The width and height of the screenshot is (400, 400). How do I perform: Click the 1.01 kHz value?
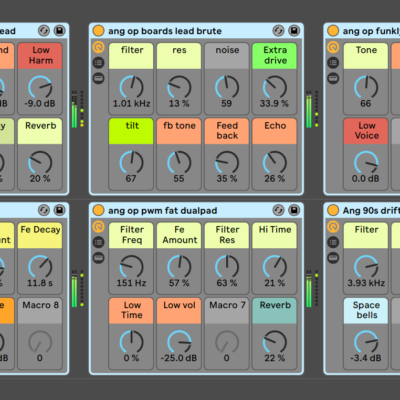pos(131,104)
